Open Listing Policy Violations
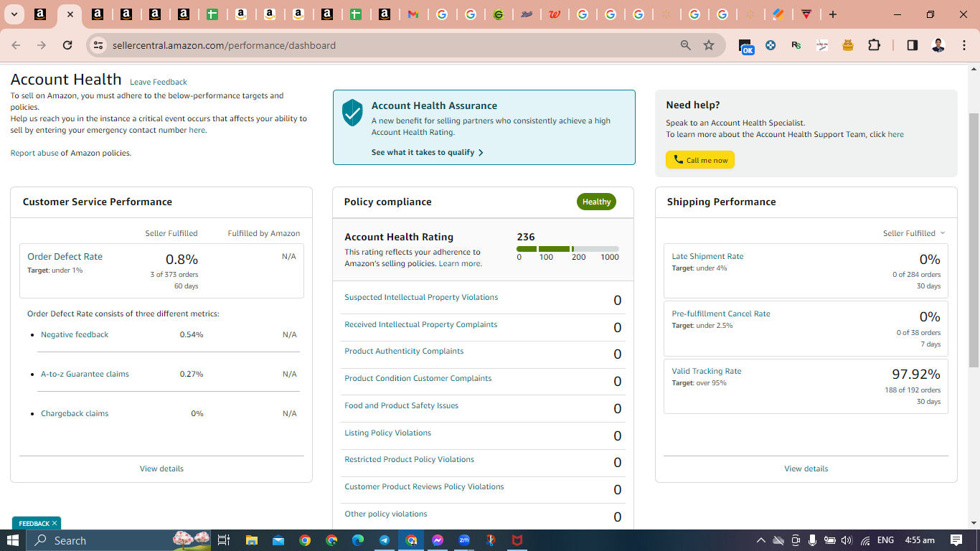 pyautogui.click(x=387, y=433)
